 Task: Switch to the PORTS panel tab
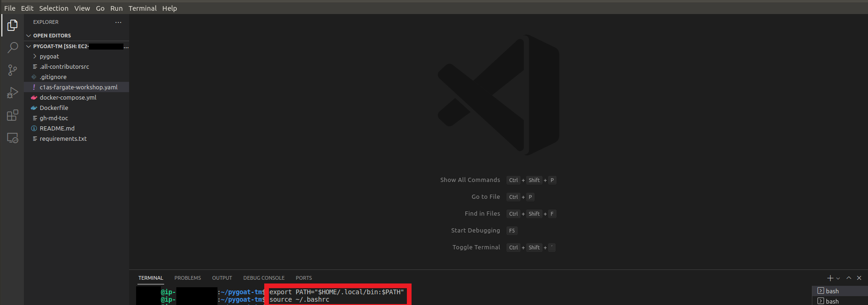point(304,278)
